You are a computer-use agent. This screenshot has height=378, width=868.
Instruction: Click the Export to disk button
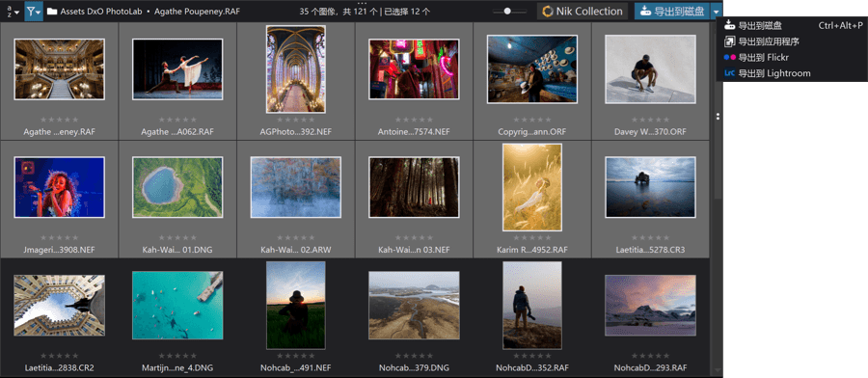pyautogui.click(x=672, y=11)
